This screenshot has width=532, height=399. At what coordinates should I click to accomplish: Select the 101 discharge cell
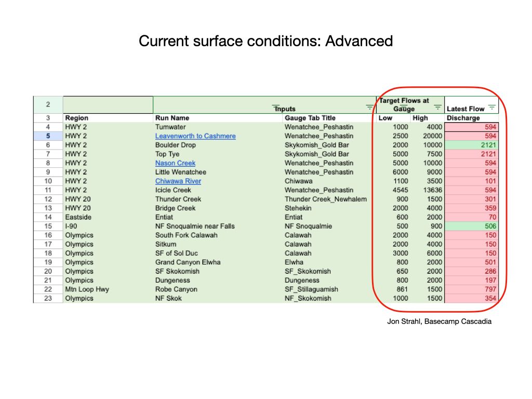pos(471,181)
